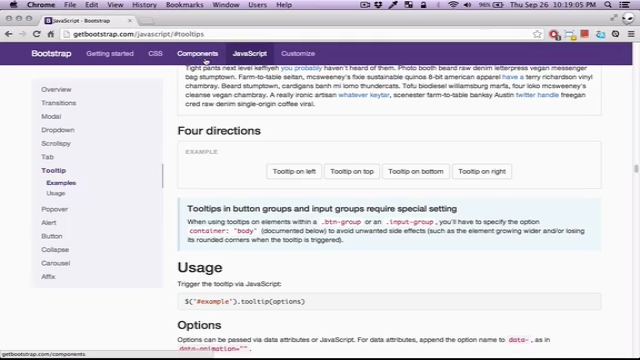Click the volume icon in menu bar
This screenshot has height=360, width=640.
click(468, 5)
